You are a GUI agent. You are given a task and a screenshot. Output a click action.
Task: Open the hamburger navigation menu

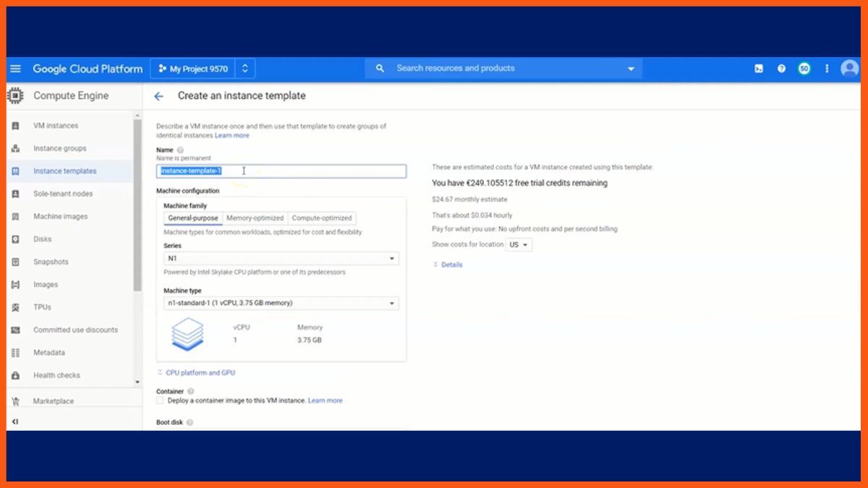coord(15,69)
